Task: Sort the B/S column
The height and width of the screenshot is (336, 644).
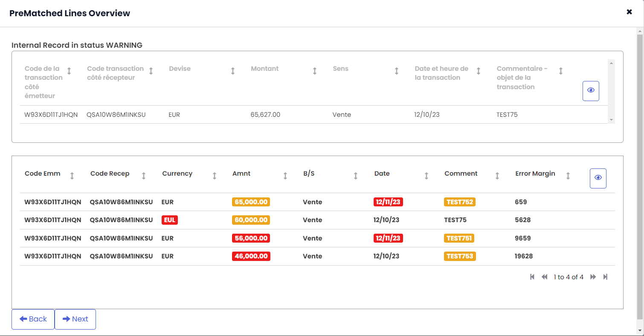Action: 356,176
